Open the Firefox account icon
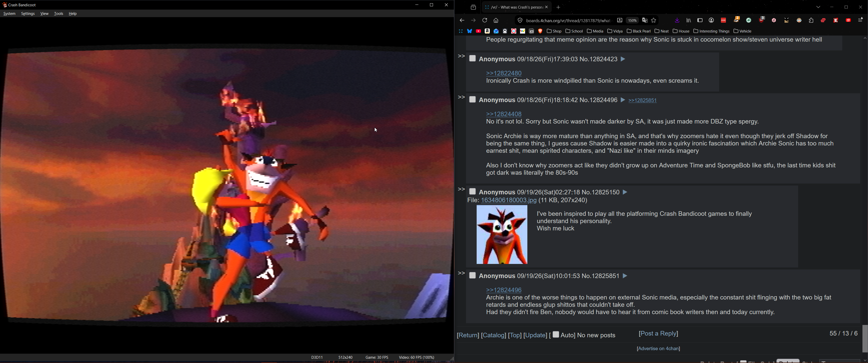Viewport: 868px width, 363px height. [711, 20]
